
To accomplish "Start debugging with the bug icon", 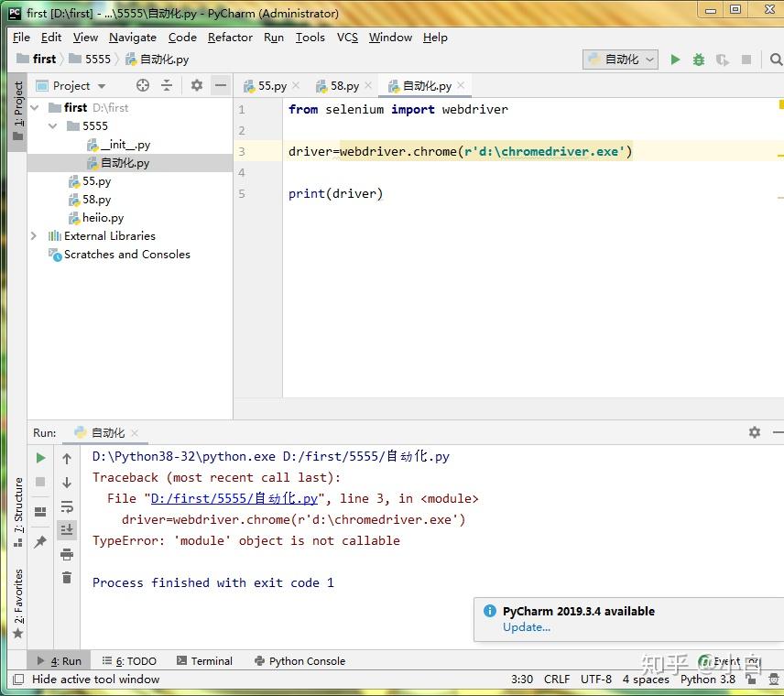I will (699, 60).
